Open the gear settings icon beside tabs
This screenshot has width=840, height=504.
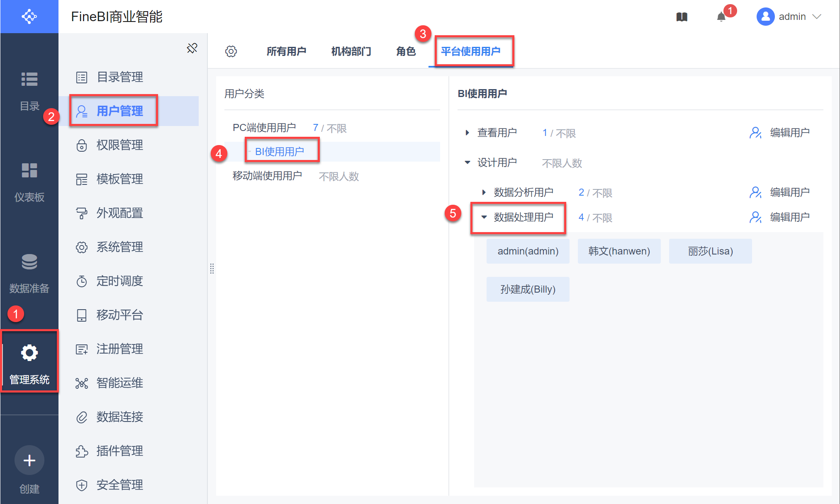coord(231,51)
